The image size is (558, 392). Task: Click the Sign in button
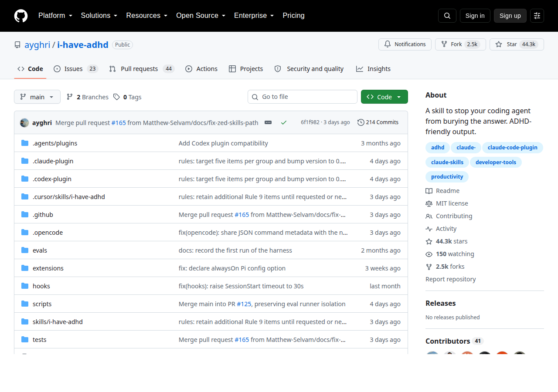point(475,16)
